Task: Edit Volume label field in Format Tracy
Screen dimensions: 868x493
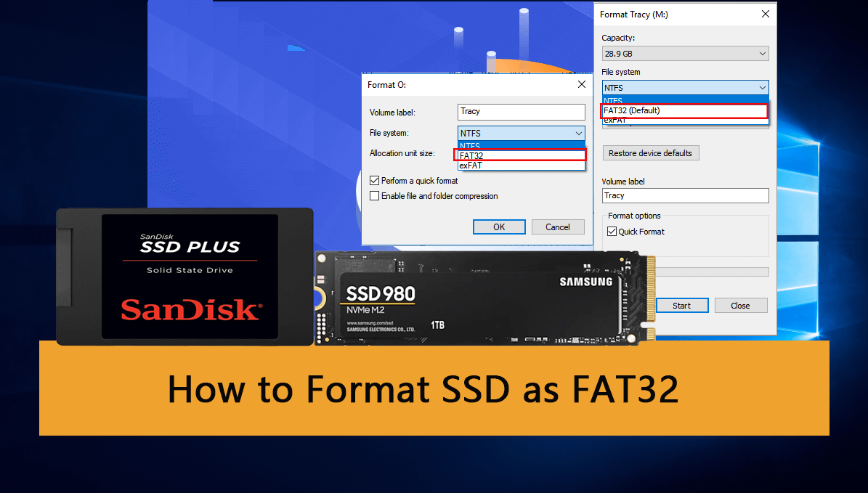Action: [x=686, y=196]
